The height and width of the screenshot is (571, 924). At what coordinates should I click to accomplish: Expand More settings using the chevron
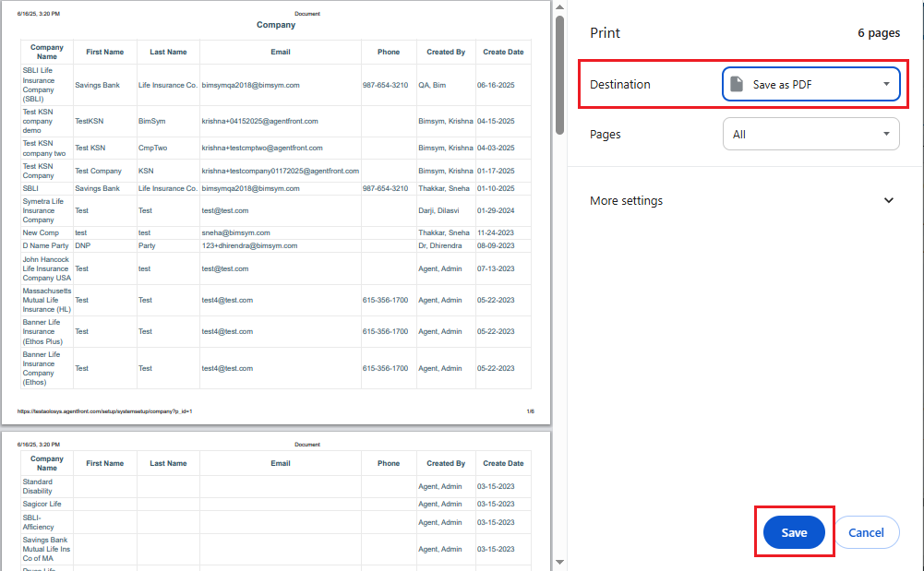coord(889,200)
